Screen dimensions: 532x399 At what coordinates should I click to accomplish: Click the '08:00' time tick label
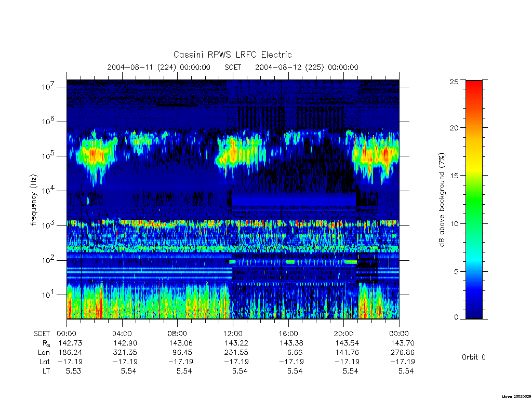(178, 334)
